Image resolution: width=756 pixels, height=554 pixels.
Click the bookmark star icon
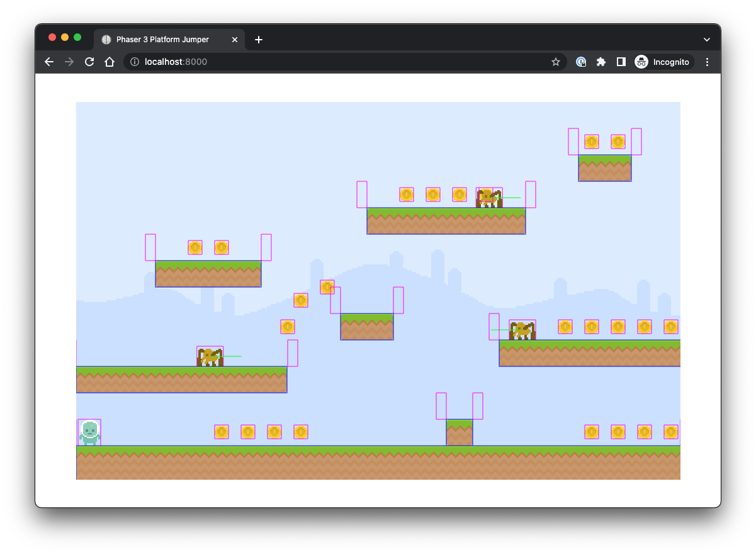click(556, 62)
